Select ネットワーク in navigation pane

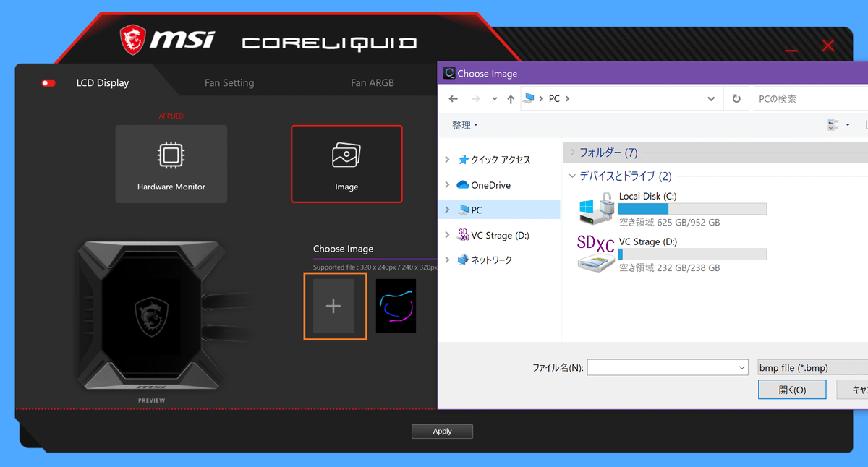click(x=485, y=260)
